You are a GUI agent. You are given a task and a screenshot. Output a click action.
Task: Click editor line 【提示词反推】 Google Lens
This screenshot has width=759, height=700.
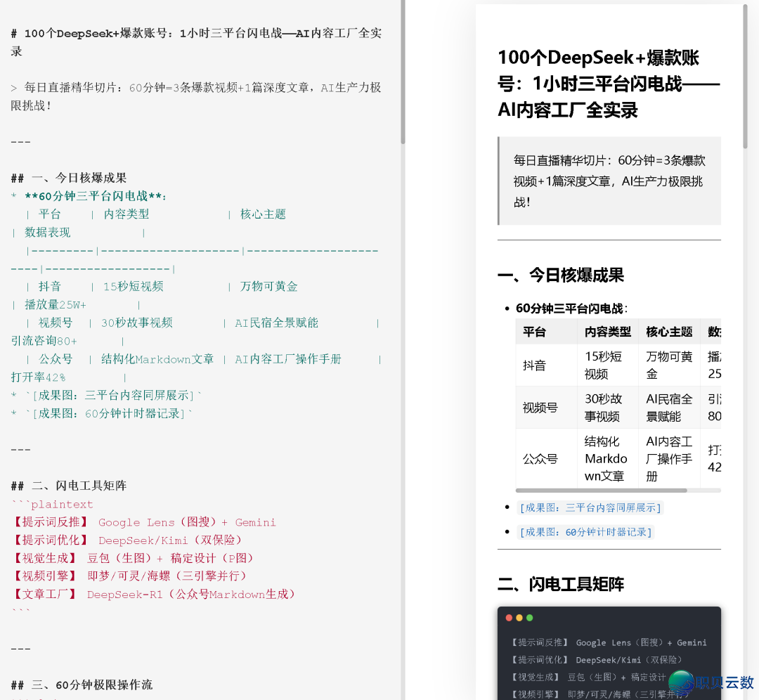pos(144,522)
